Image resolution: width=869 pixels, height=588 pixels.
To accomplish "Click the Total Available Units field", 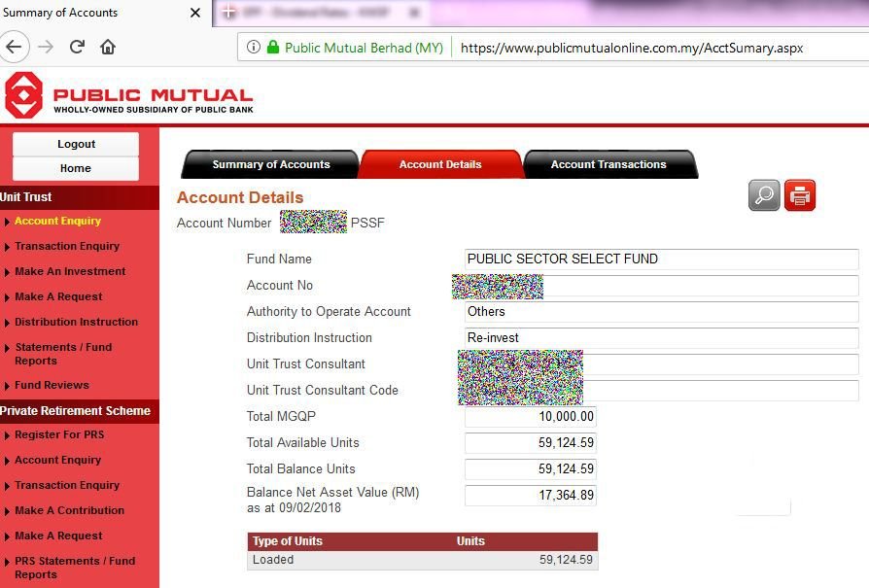I will (x=531, y=443).
